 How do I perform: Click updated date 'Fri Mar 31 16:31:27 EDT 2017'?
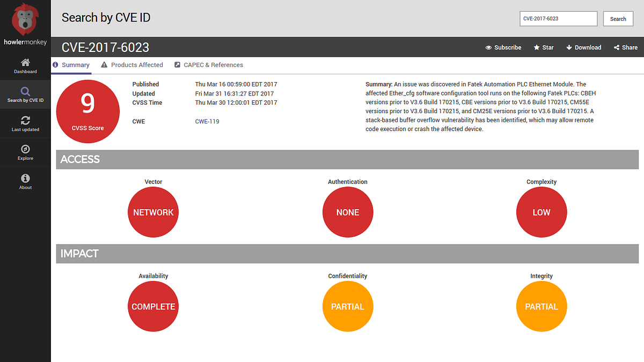coord(235,94)
